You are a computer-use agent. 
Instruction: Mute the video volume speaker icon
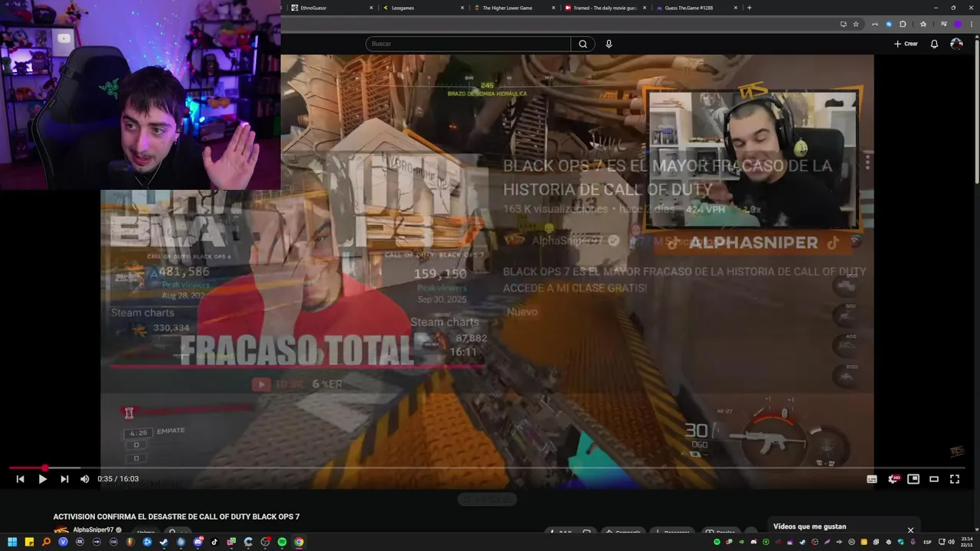click(x=85, y=479)
